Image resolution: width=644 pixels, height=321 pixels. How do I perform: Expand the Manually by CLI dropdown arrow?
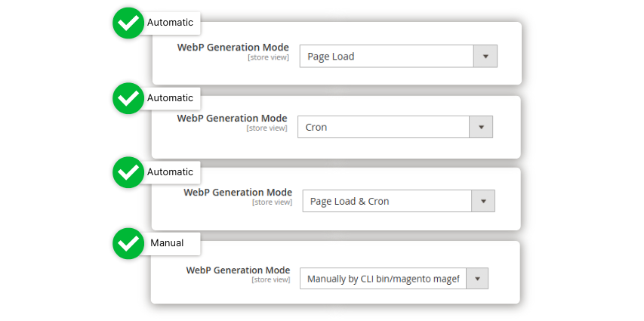[477, 279]
